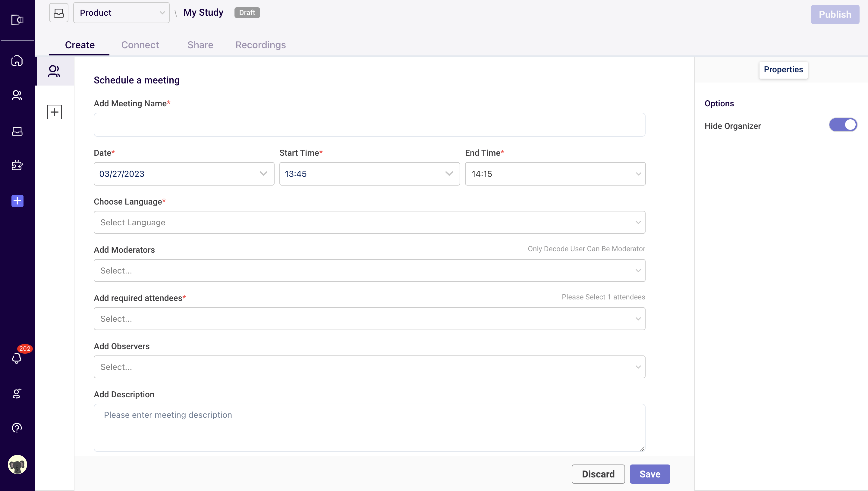Click the tray icon beside Product dropdown
This screenshot has height=491, width=868.
(59, 13)
